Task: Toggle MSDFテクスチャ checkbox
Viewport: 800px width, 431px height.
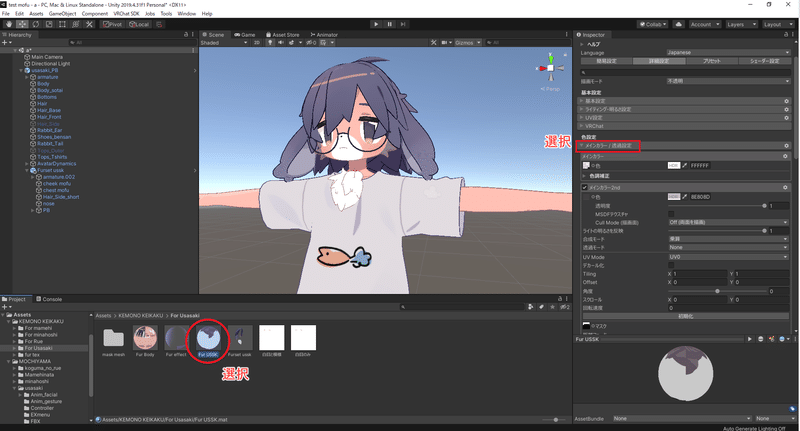Action: click(x=671, y=214)
